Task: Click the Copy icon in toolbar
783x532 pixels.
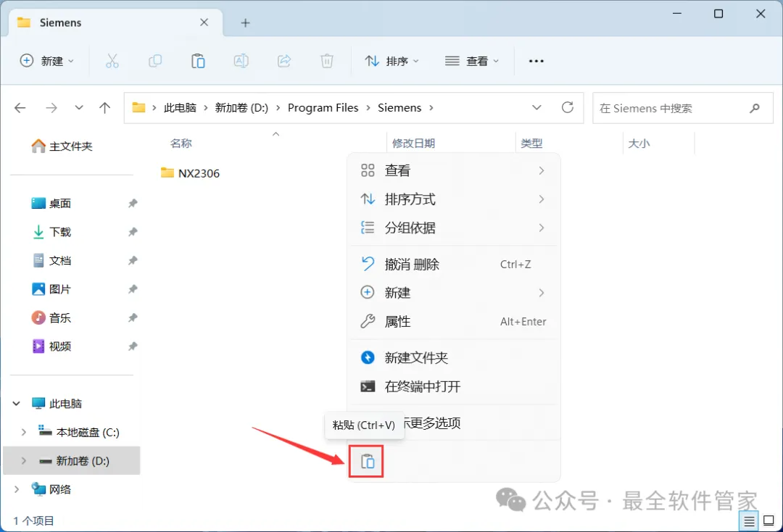Action: (x=155, y=61)
